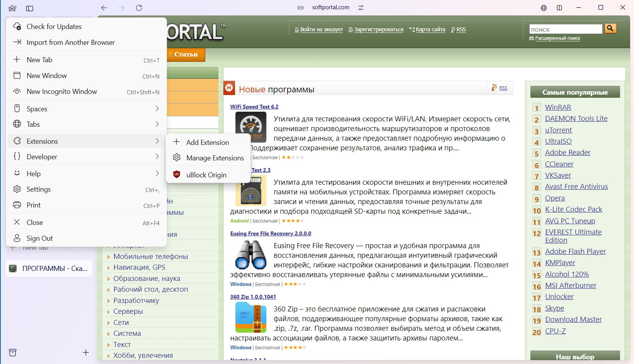Click the plus icon beside Add Extension
634x364 pixels.
coord(177,142)
